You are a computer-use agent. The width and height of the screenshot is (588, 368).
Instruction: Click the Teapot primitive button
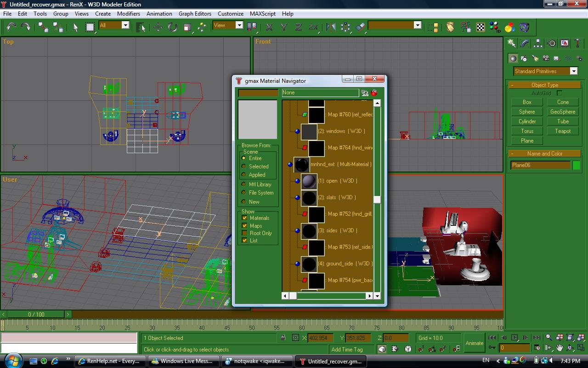(562, 131)
